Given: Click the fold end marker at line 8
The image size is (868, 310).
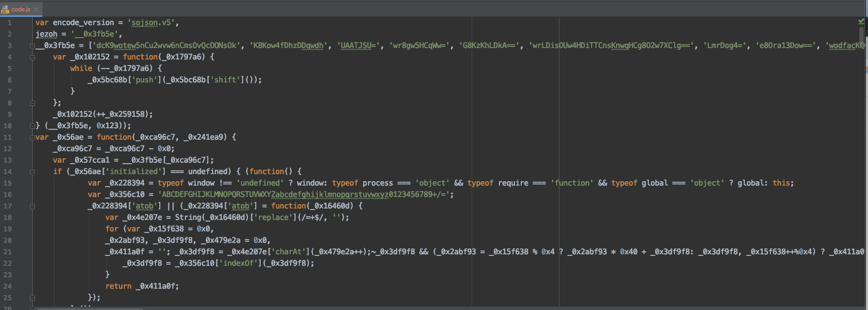Looking at the screenshot, I should [x=32, y=103].
